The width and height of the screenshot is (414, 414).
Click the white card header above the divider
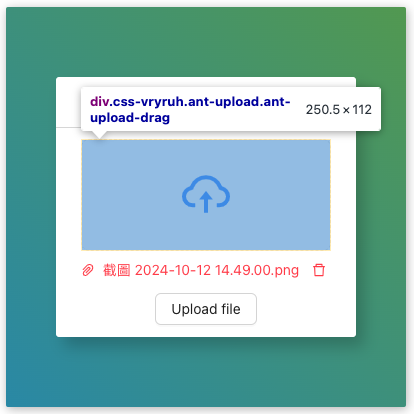click(x=68, y=102)
